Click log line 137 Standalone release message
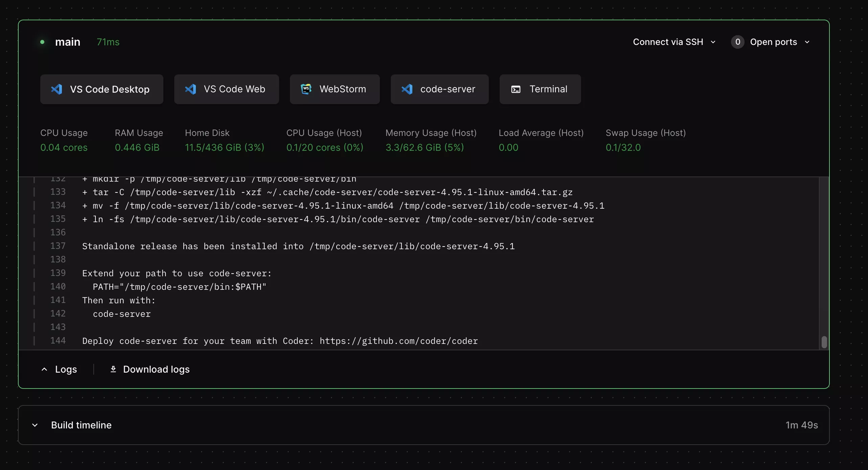This screenshot has width=868, height=470. pyautogui.click(x=298, y=246)
